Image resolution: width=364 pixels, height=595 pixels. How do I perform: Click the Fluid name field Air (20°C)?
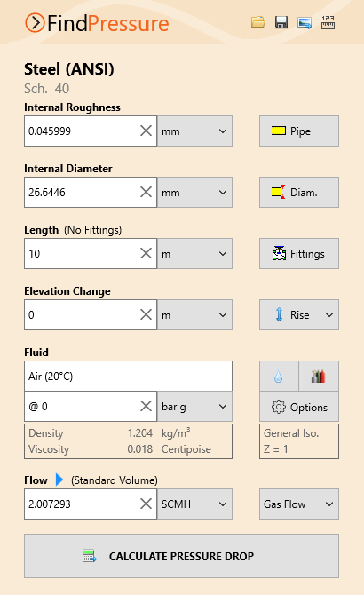point(128,376)
